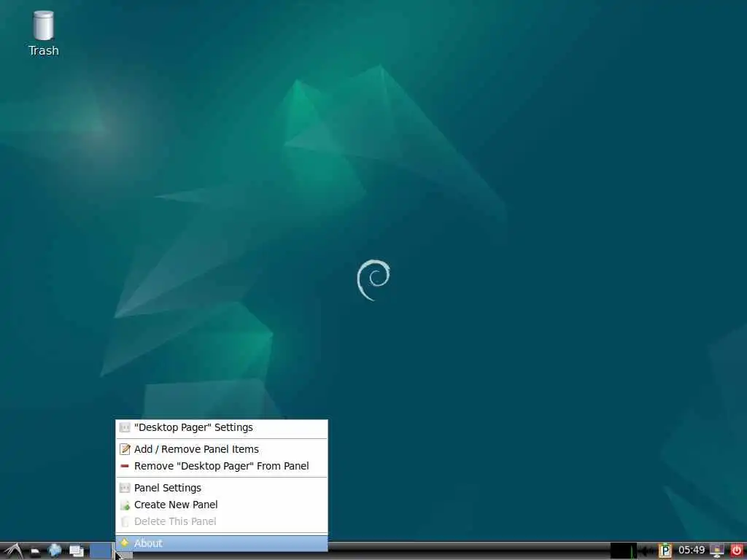Choose Create New Panel
Viewport: 747px width, 560px height.
[x=222, y=505]
